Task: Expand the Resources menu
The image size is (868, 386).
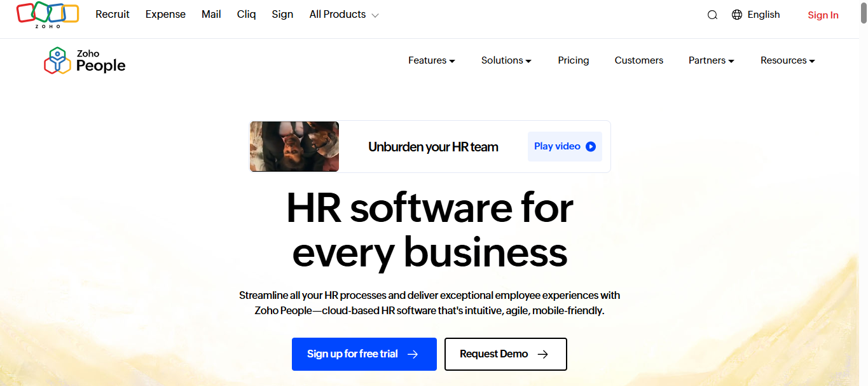Action: [x=788, y=60]
